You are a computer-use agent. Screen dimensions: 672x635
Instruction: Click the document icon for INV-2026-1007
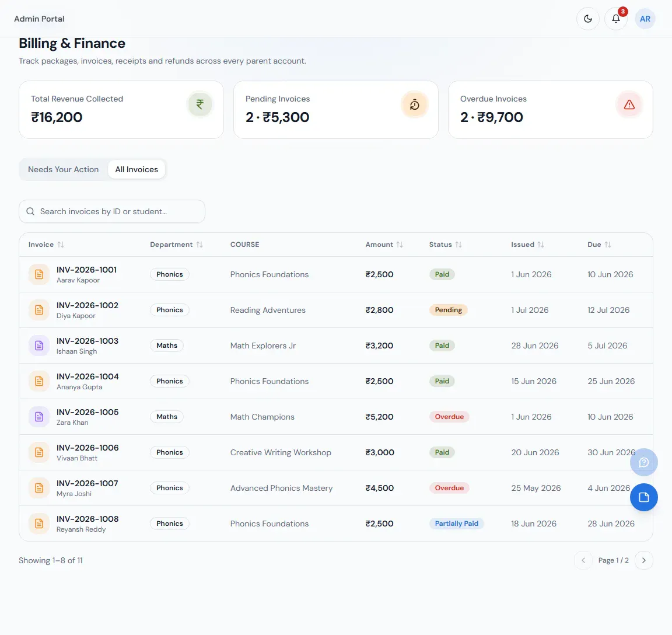pyautogui.click(x=39, y=488)
